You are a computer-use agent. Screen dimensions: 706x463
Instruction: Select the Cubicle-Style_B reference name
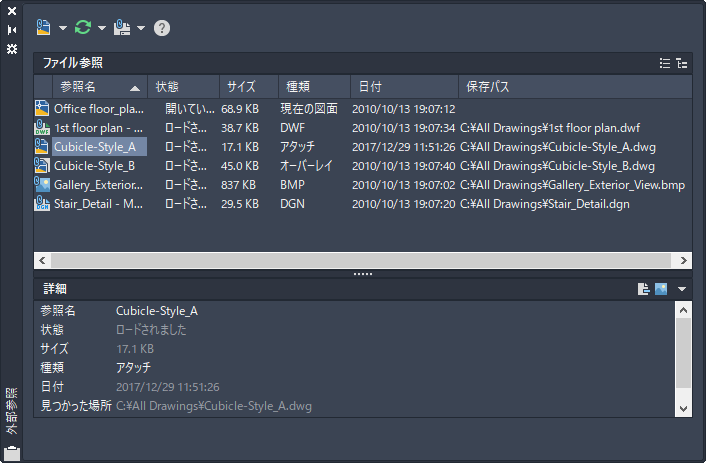(95, 166)
